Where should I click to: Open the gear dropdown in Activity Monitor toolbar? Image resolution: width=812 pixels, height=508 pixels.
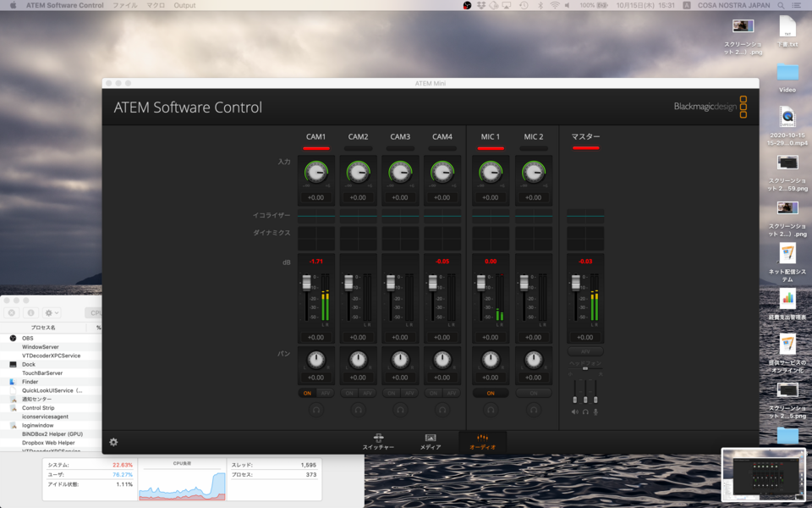[x=52, y=312]
